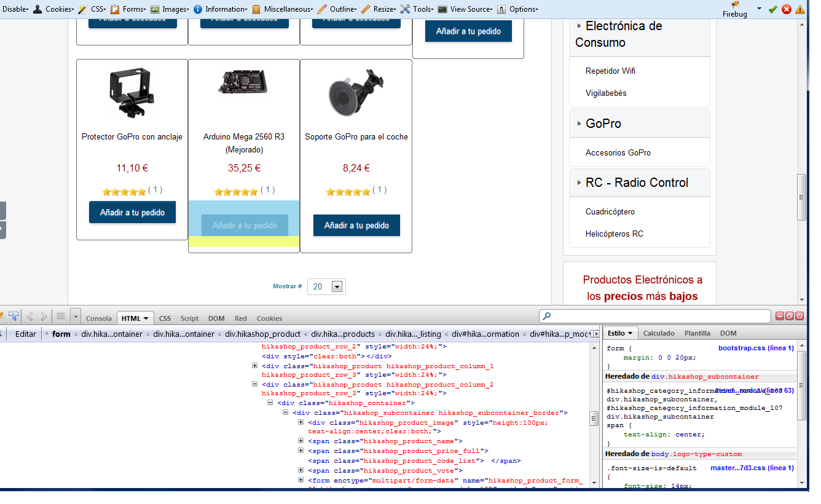The image size is (821, 504).
Task: Expand the hikashop_product_name span node
Action: click(x=301, y=441)
